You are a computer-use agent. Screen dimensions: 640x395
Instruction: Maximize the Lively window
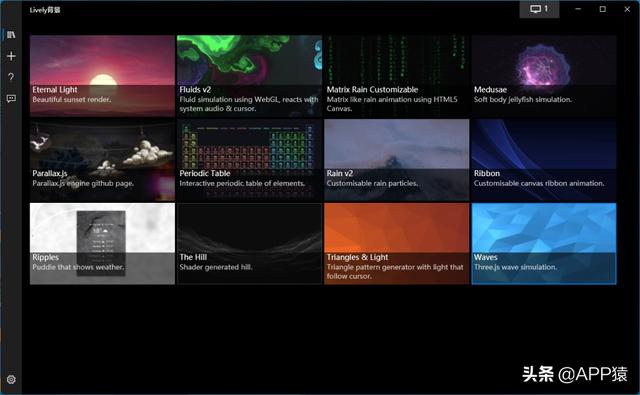click(602, 9)
